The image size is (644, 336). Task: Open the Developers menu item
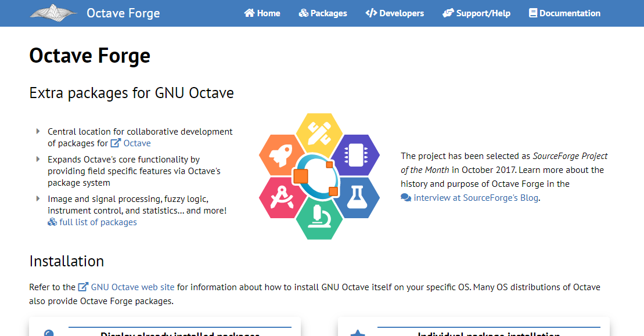pos(395,13)
